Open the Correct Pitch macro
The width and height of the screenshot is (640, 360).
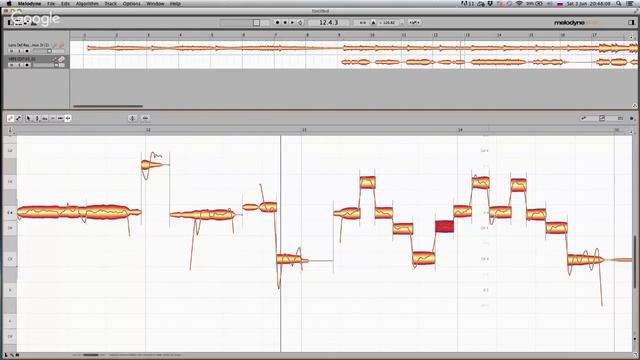point(132,118)
